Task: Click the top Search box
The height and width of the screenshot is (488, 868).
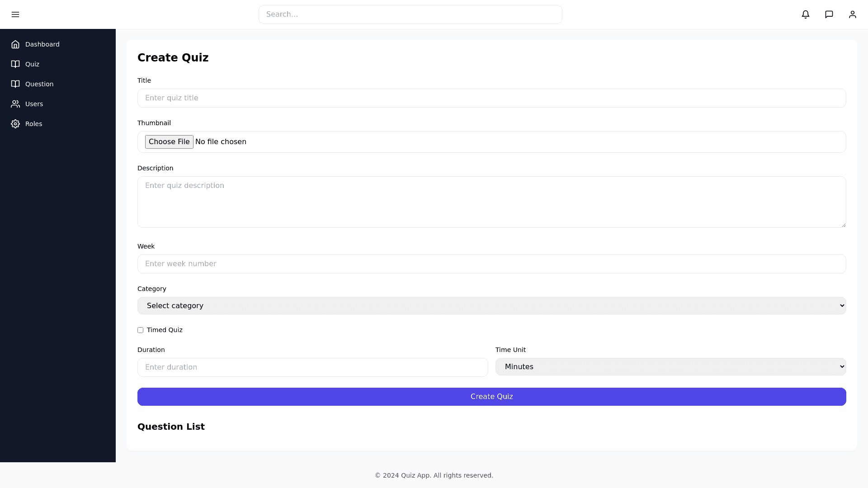Action: click(x=410, y=14)
